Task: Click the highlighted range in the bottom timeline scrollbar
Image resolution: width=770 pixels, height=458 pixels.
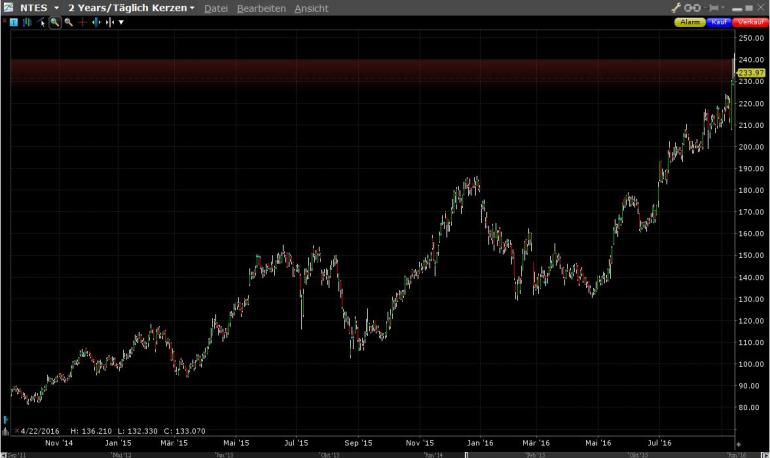Action: [x=614, y=455]
